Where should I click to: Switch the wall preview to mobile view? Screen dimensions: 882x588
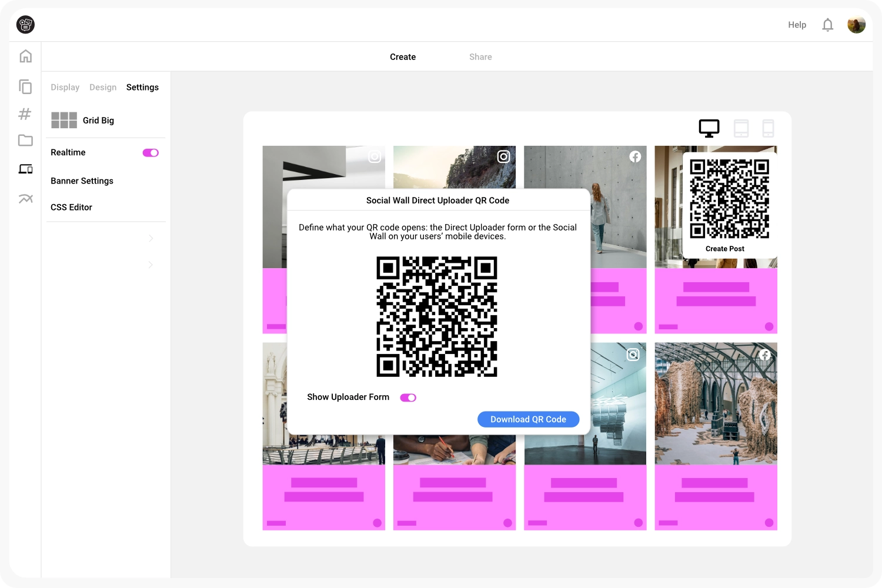point(768,128)
